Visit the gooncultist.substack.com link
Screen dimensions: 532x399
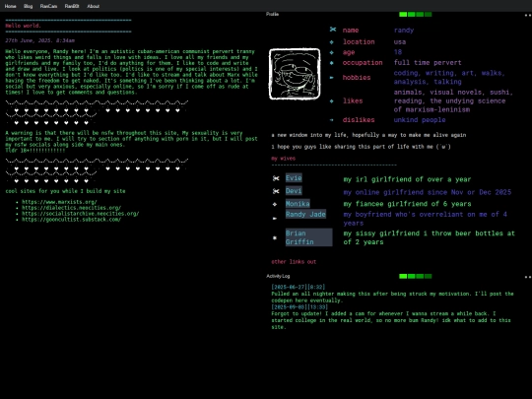tap(71, 219)
